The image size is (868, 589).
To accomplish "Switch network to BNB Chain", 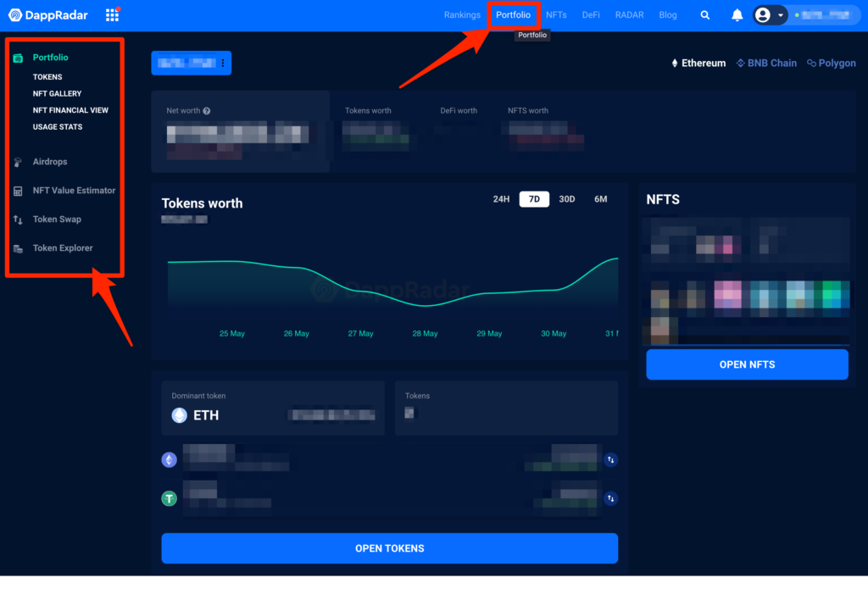I will click(766, 63).
